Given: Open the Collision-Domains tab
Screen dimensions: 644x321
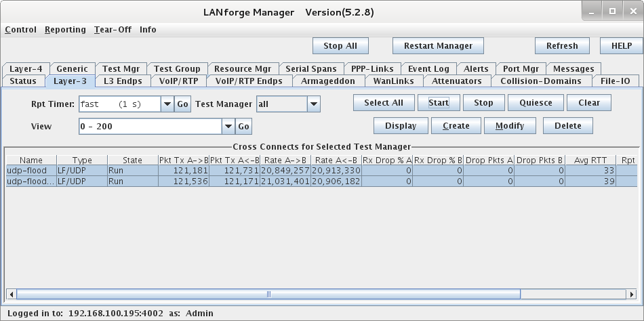Looking at the screenshot, I should (541, 81).
